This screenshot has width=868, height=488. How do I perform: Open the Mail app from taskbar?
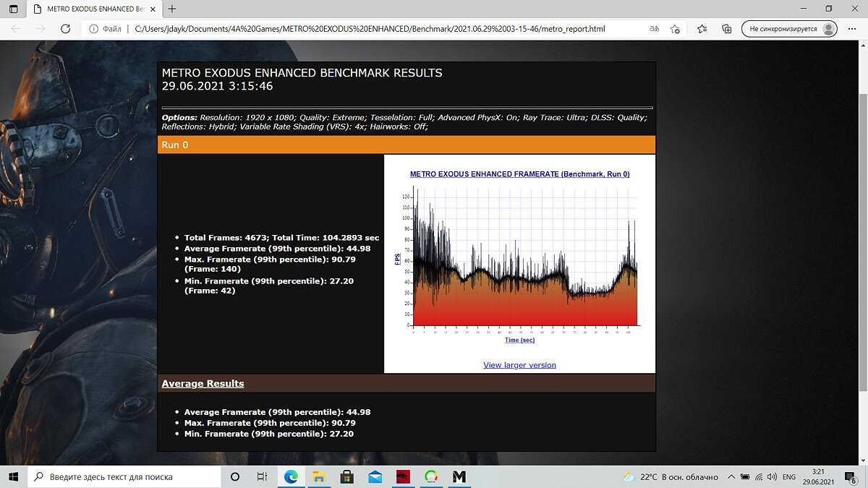(x=375, y=477)
